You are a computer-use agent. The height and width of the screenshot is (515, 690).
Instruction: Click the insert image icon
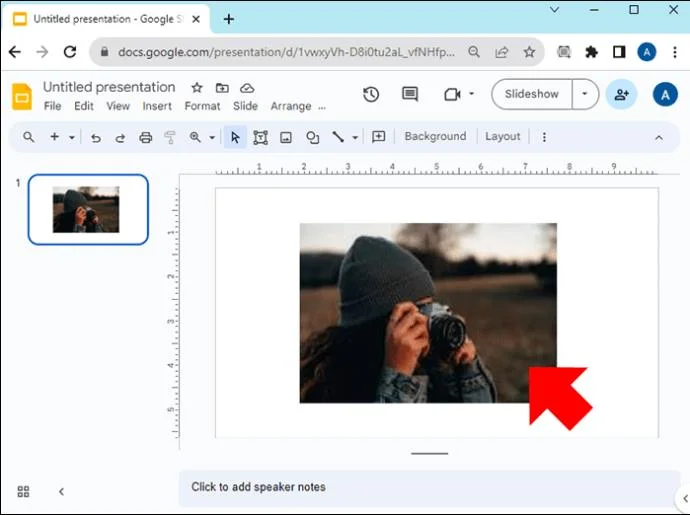pyautogui.click(x=286, y=138)
